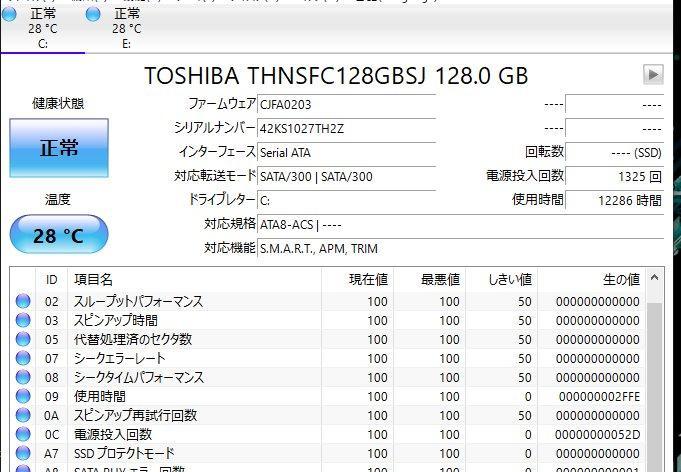This screenshot has height=472, width=681.
Task: Click the 28 °C temperature button
Action: tap(59, 235)
